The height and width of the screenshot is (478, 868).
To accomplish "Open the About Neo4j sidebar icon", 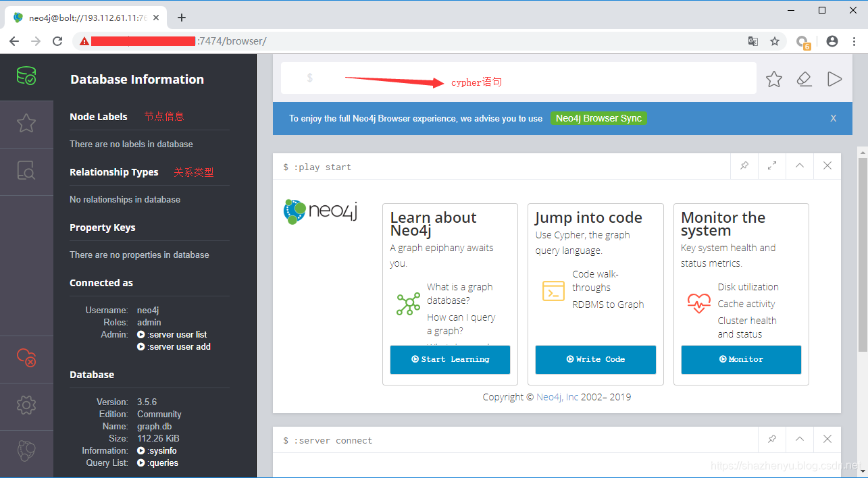I will point(26,451).
